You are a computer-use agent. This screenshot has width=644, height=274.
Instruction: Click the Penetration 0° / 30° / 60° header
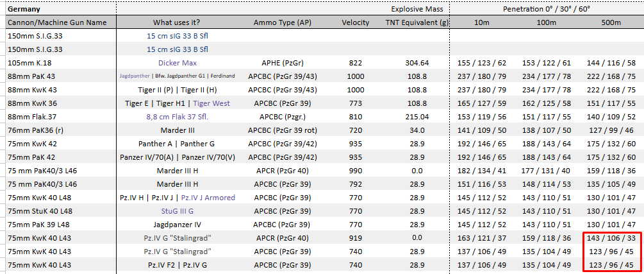tap(547, 9)
